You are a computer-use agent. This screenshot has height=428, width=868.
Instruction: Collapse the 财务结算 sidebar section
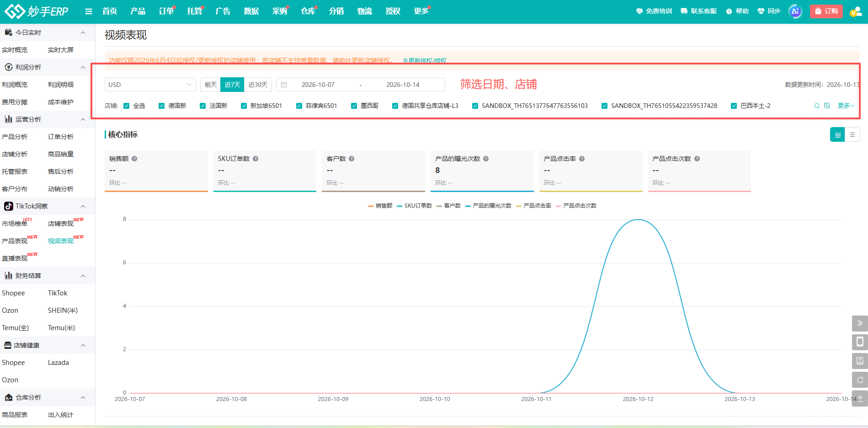point(83,276)
